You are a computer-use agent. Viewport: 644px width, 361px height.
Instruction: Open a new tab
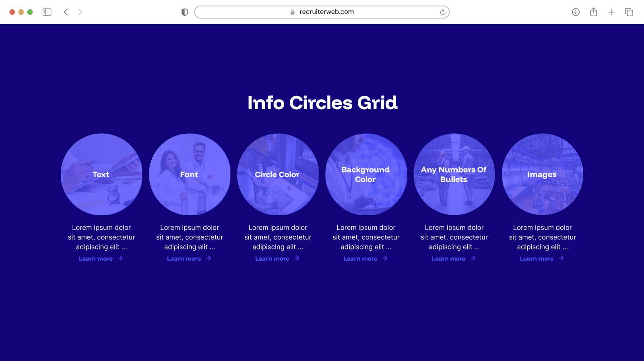(611, 12)
